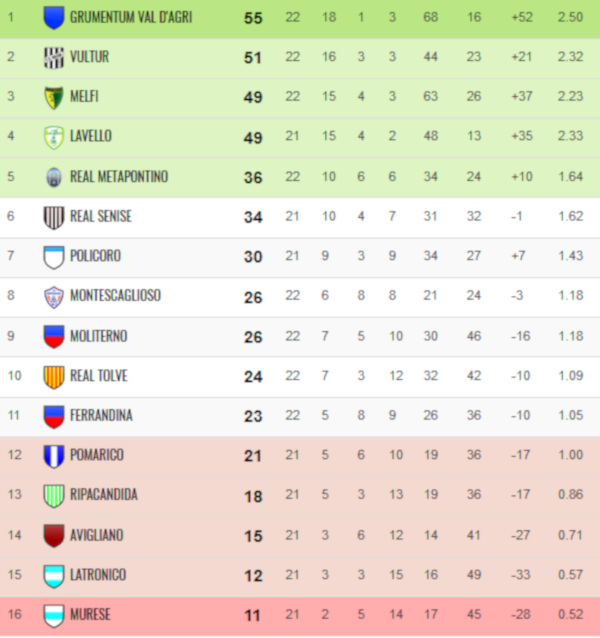Select the REAL METAPONTINO team name
600x638 pixels.
pos(119,177)
